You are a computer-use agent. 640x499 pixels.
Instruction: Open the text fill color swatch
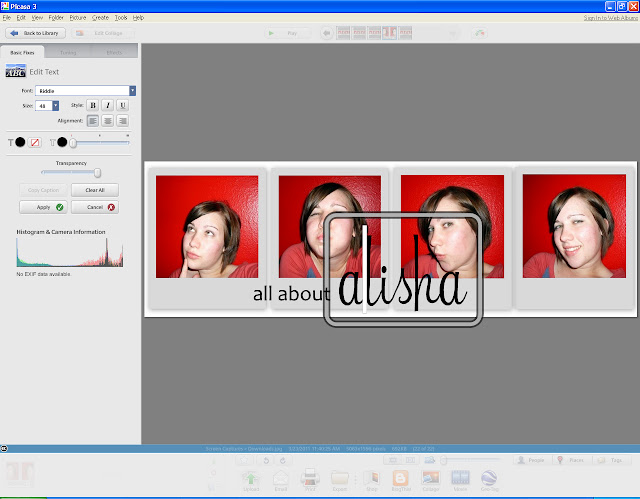[x=20, y=142]
